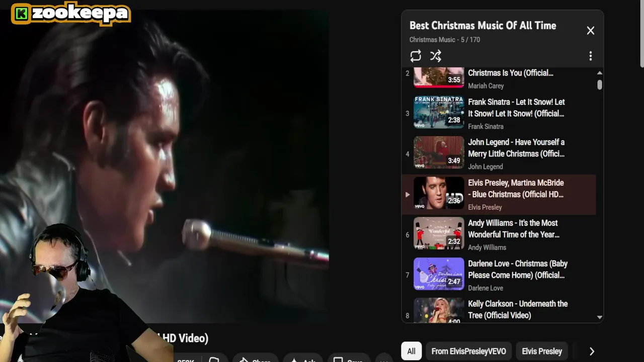
Task: Click playlist scroll up arrow
Action: (599, 73)
